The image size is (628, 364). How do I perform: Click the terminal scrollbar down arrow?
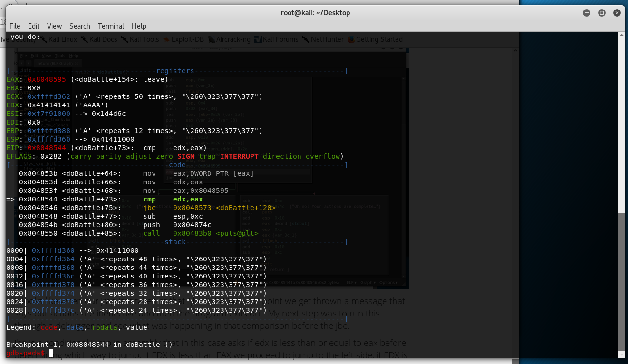click(x=622, y=354)
